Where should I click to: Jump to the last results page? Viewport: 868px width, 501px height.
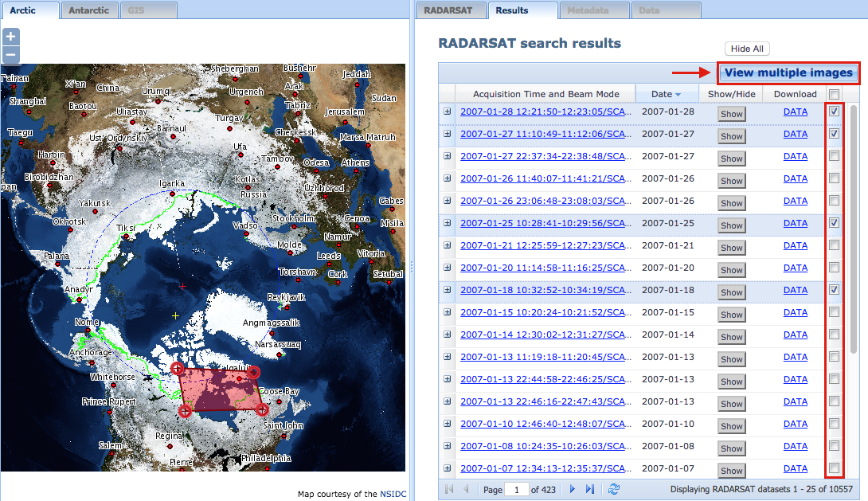(589, 490)
